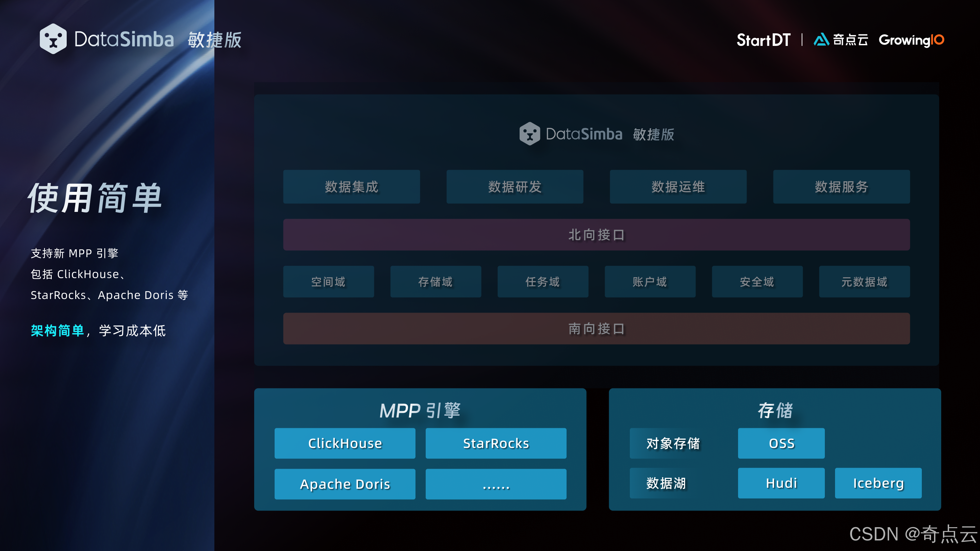Select the Apache Doris engine

345,484
